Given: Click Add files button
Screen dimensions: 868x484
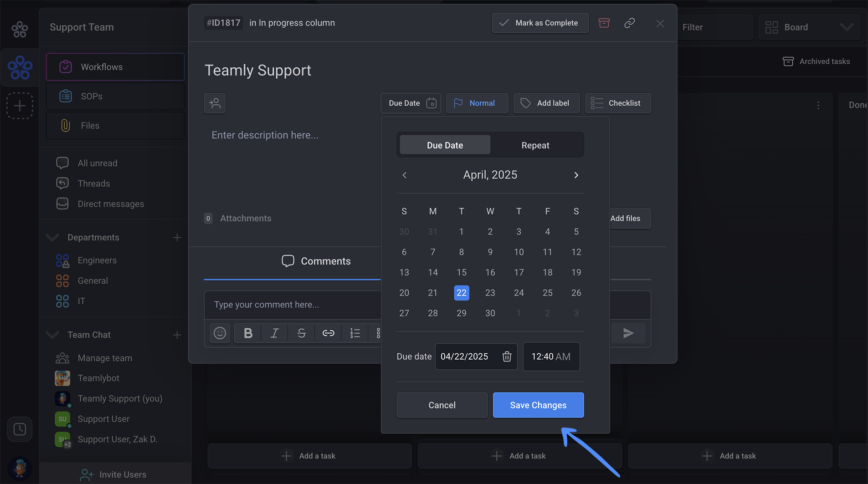Looking at the screenshot, I should [x=631, y=219].
